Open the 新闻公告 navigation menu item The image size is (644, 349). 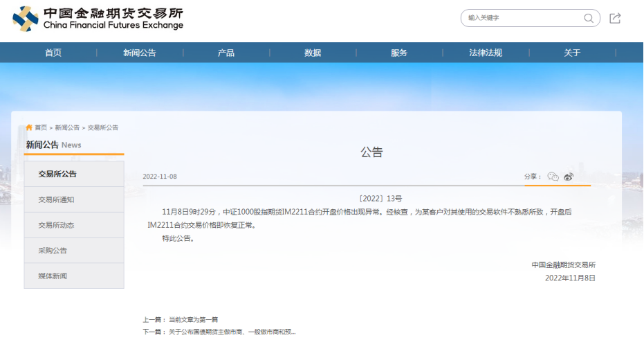click(x=140, y=53)
